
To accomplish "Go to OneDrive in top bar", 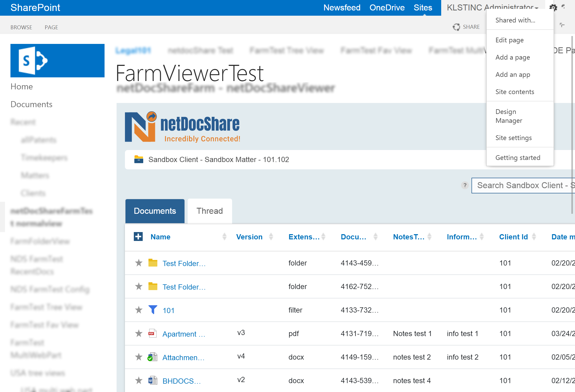I will pos(387,8).
